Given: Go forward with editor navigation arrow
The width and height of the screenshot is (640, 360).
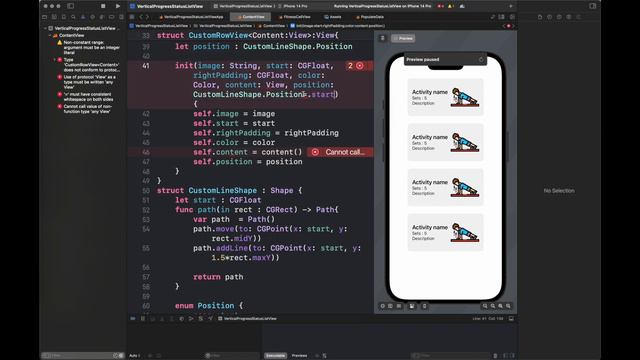Looking at the screenshot, I should click(147, 17).
